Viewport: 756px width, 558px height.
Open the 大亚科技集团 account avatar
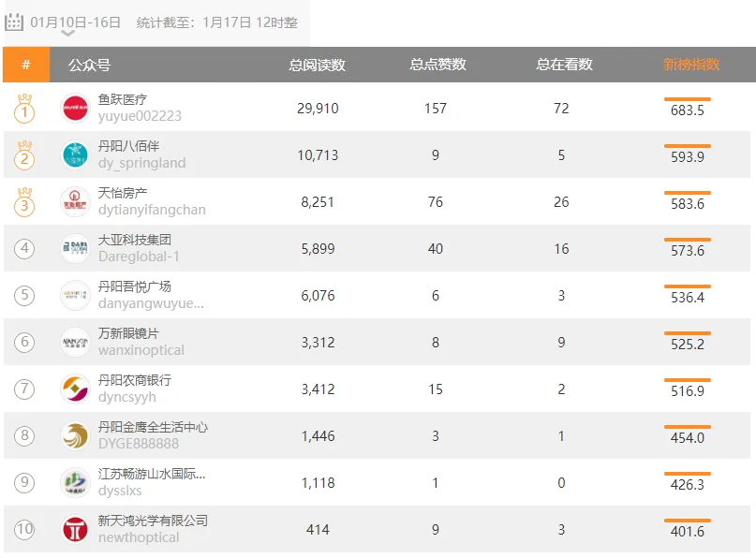coord(75,248)
